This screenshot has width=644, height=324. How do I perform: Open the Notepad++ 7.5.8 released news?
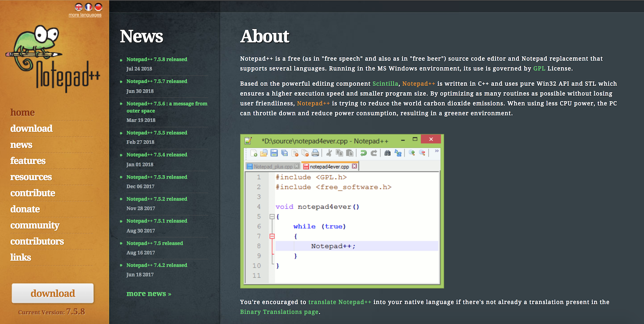click(x=157, y=59)
